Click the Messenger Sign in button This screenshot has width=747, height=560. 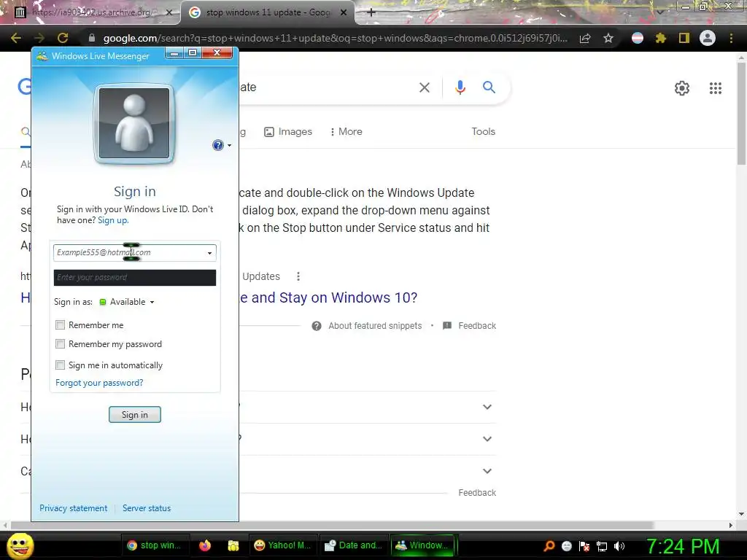[x=135, y=414]
